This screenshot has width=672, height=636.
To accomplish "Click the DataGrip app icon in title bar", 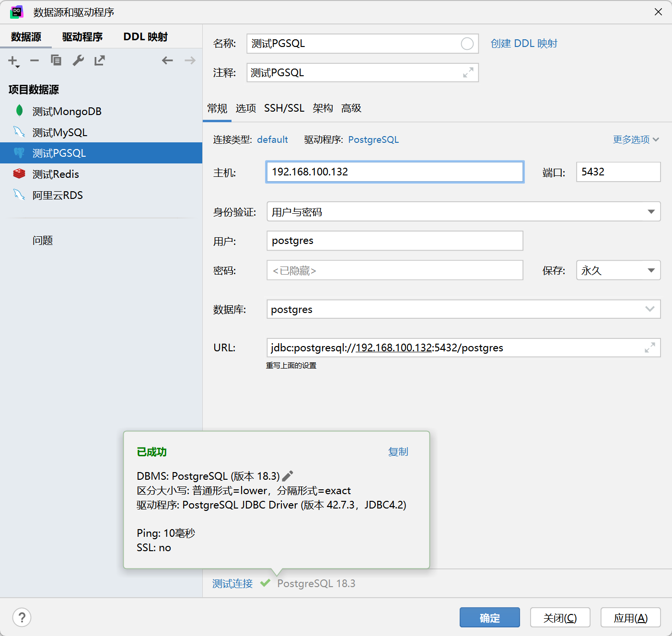I will [x=17, y=12].
